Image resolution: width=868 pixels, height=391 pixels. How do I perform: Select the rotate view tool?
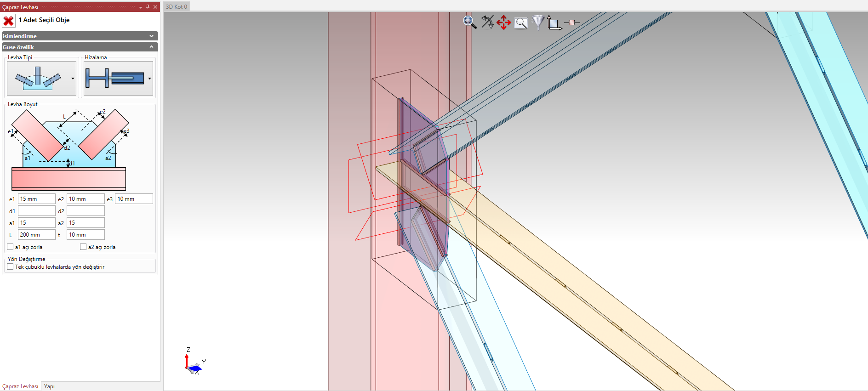[487, 22]
